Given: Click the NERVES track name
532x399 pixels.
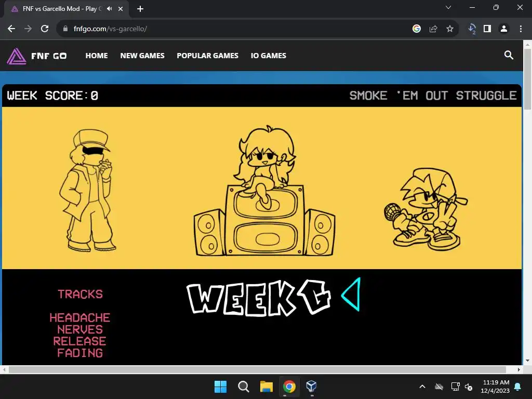Looking at the screenshot, I should coord(79,329).
